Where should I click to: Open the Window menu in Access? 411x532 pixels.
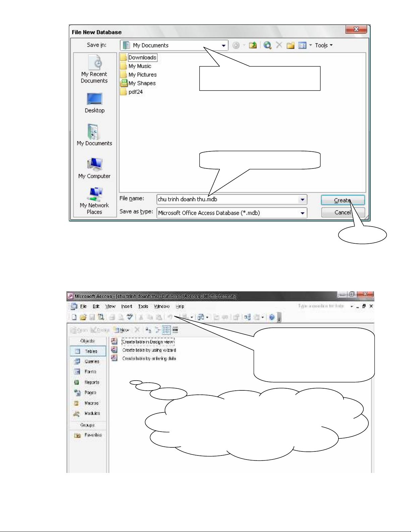pyautogui.click(x=161, y=306)
